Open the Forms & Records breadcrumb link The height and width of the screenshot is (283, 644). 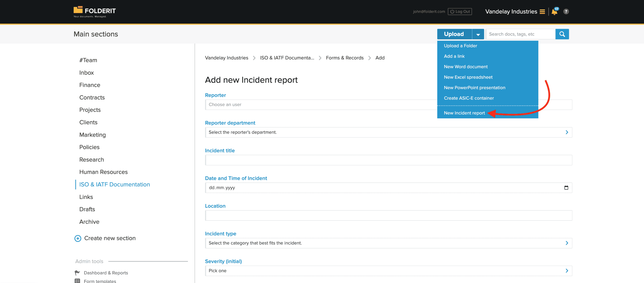click(x=345, y=58)
